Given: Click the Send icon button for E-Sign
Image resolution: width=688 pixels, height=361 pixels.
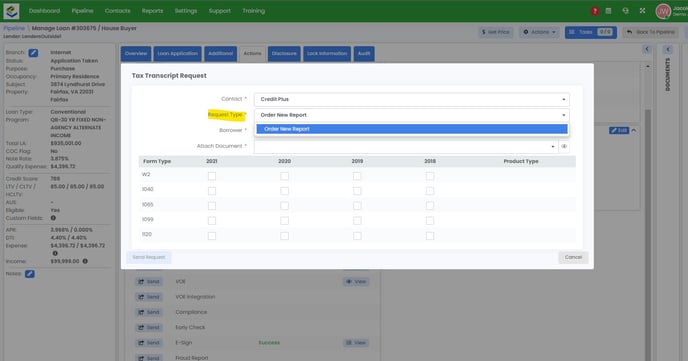Looking at the screenshot, I should (149, 343).
